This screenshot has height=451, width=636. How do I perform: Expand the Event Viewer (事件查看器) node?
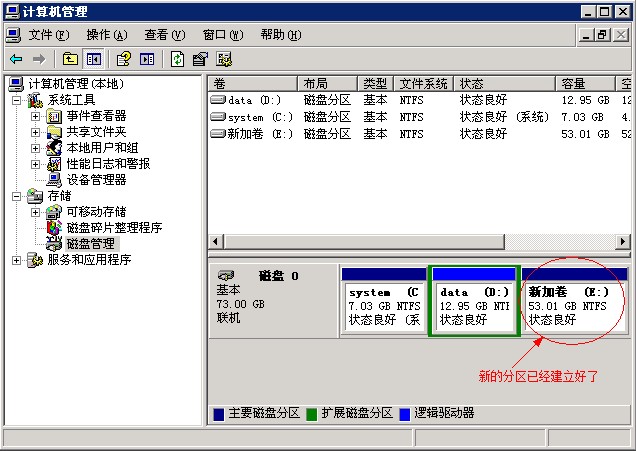tap(36, 116)
